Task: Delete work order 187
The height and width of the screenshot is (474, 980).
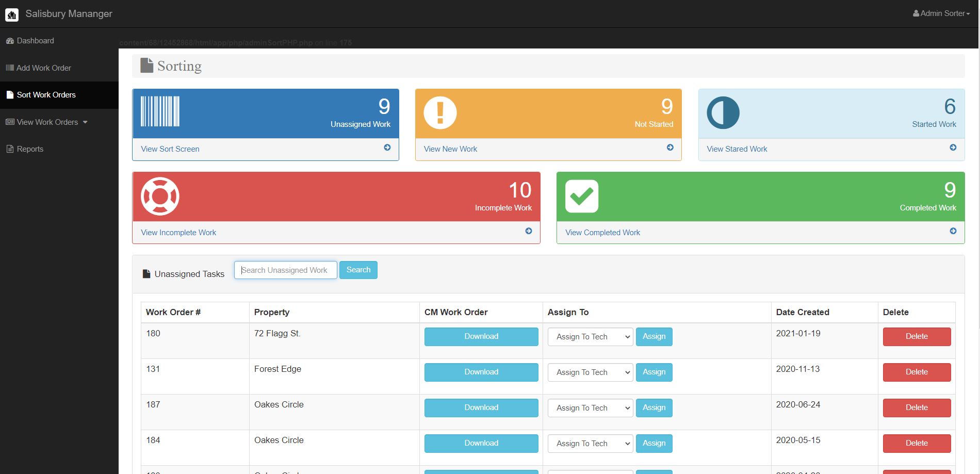Action: (916, 407)
